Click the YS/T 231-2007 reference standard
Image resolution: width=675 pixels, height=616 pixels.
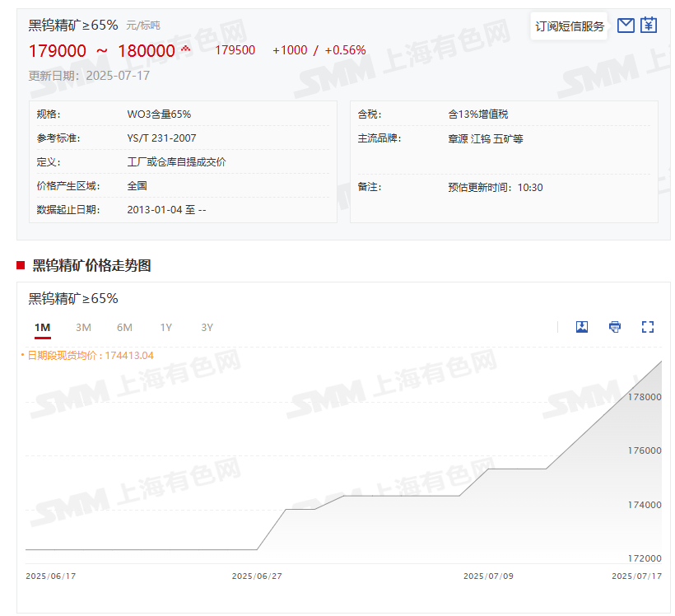point(161,138)
